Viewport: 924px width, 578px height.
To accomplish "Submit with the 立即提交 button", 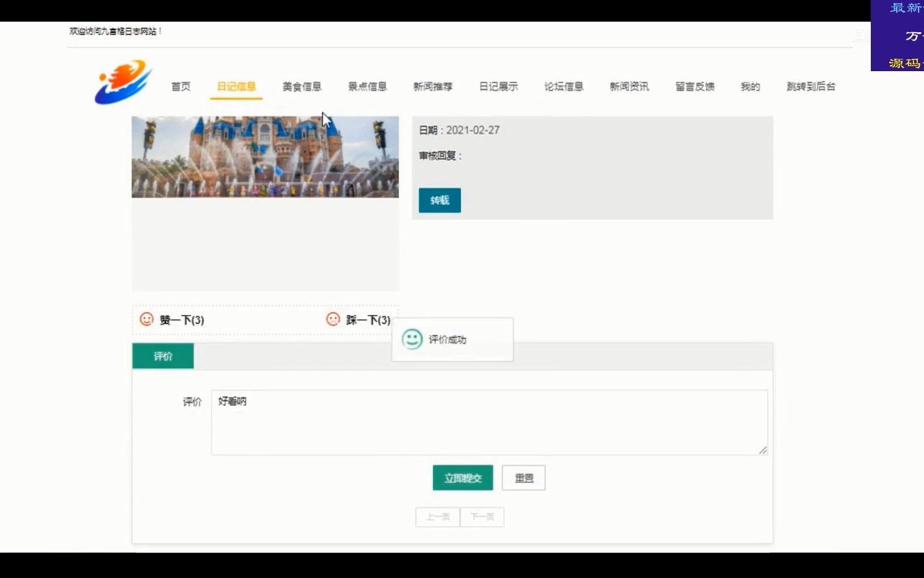I will pos(463,478).
